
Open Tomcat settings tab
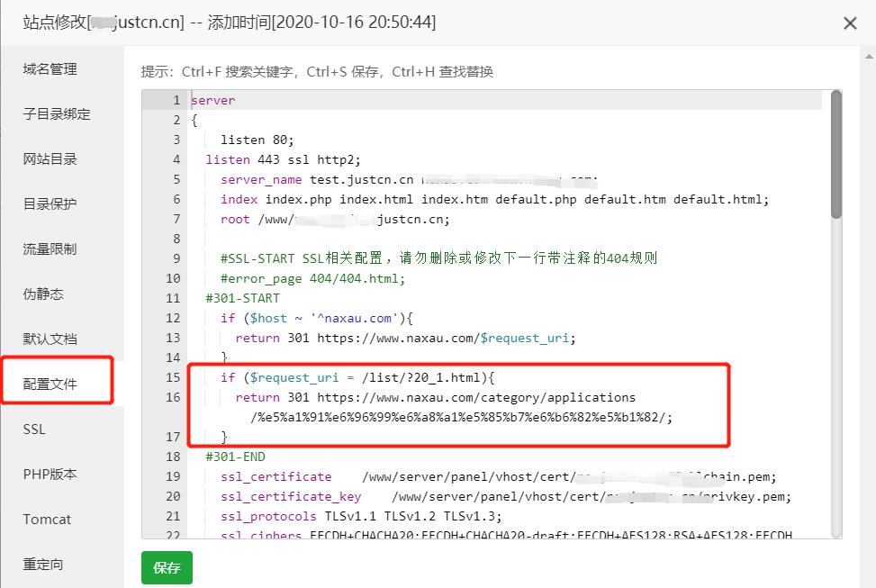tap(47, 520)
